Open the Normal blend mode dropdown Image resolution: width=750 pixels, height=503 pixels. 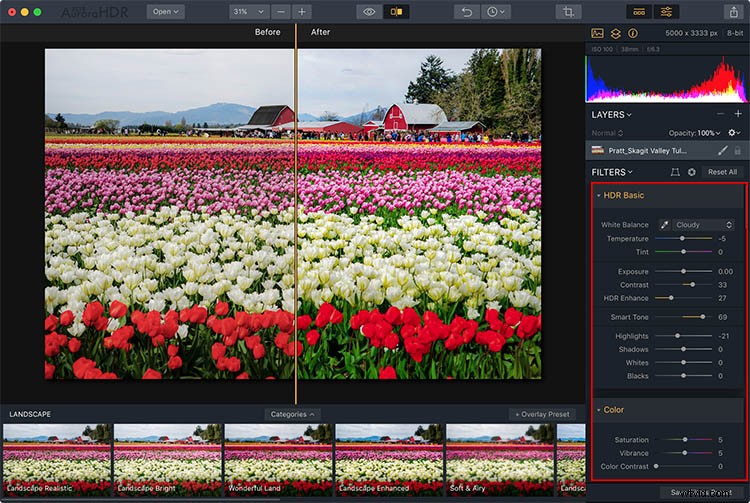pyautogui.click(x=607, y=133)
